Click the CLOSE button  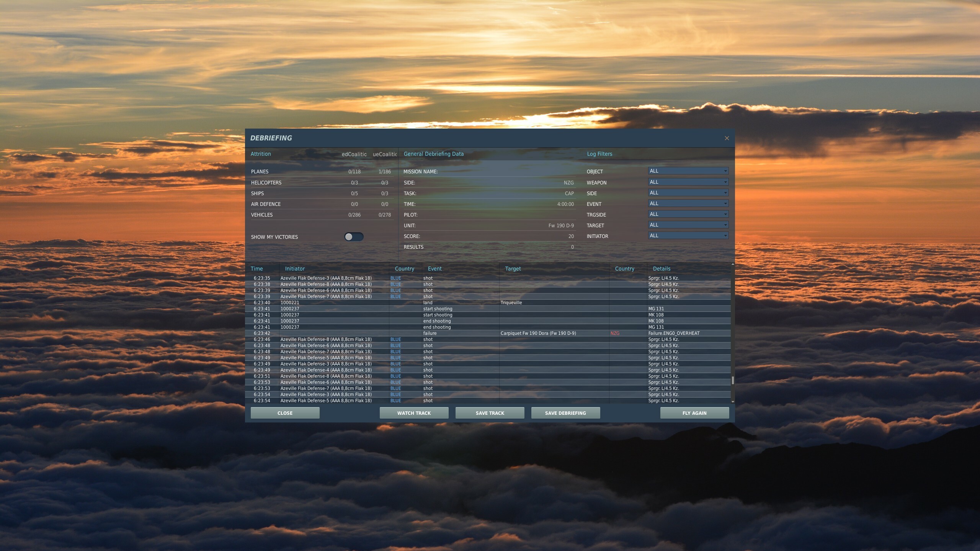coord(285,413)
